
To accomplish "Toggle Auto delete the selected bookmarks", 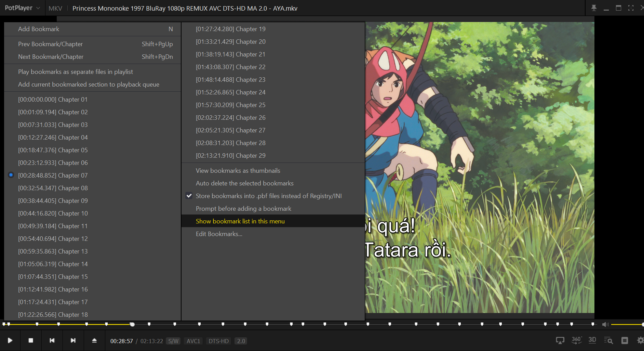I will (x=273, y=183).
